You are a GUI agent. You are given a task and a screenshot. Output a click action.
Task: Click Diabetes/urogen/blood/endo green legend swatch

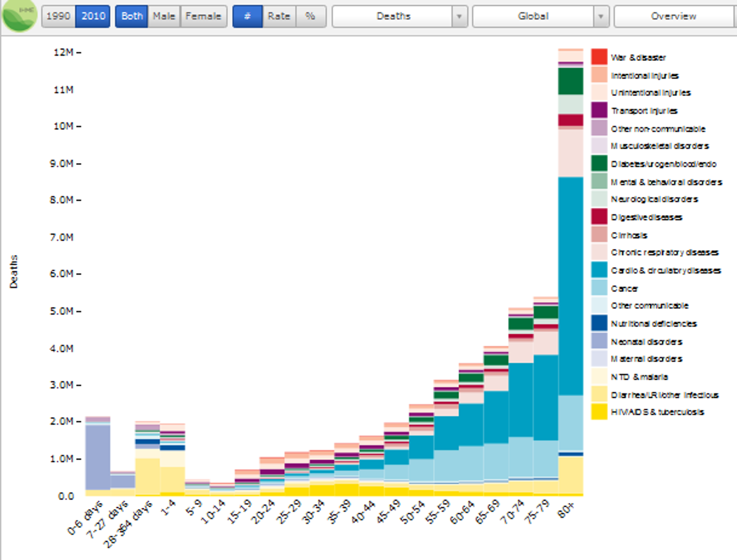(x=599, y=163)
